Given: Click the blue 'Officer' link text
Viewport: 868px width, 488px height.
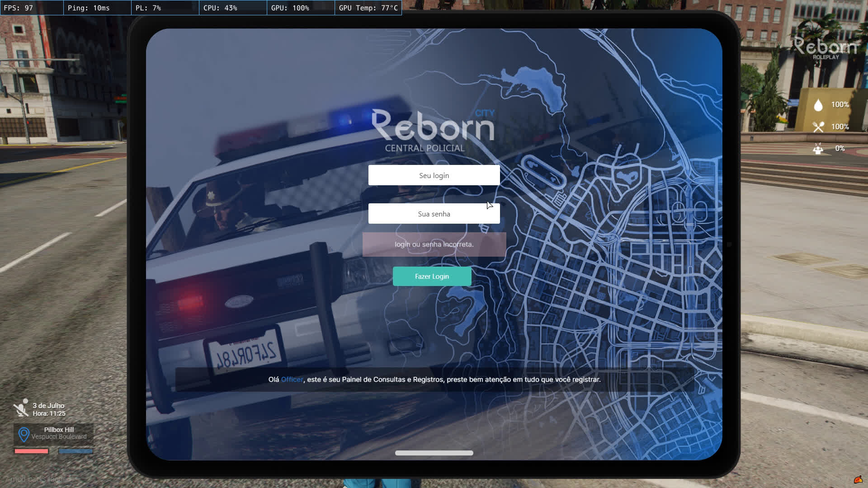Looking at the screenshot, I should [292, 380].
